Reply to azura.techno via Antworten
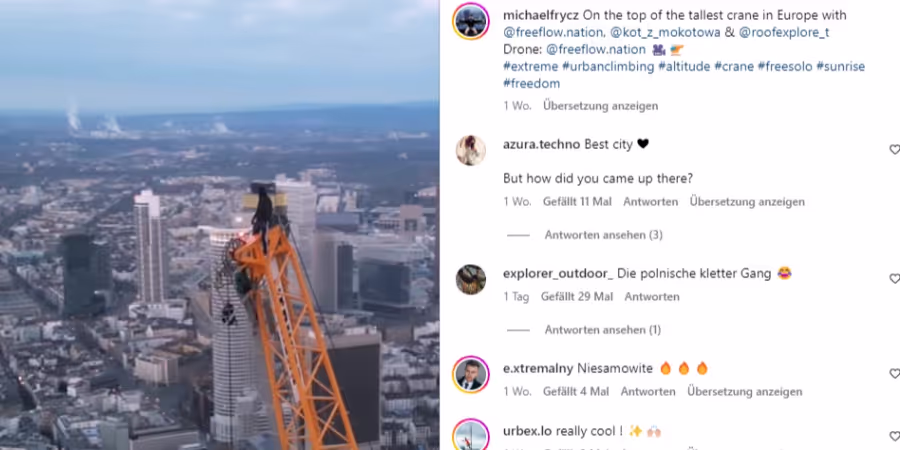This screenshot has width=900, height=450. [x=650, y=201]
